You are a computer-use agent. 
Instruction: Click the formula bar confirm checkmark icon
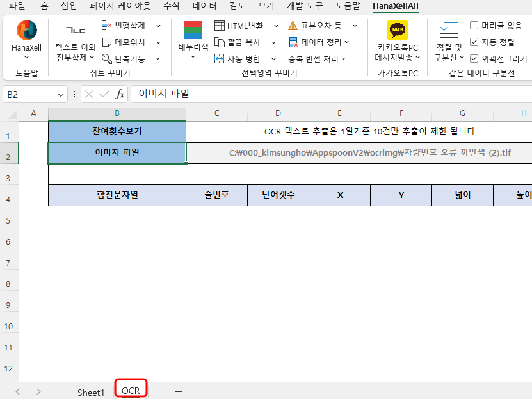[104, 94]
